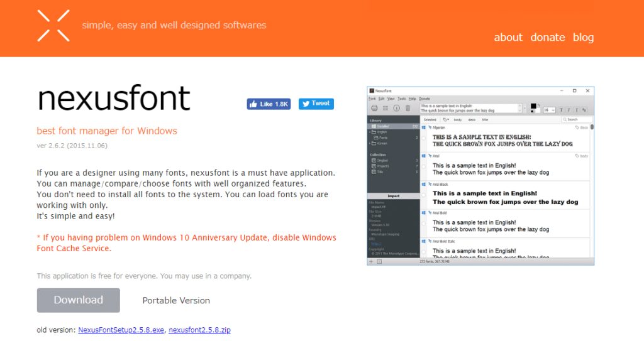Open the View menu in NexusFont window

[391, 99]
